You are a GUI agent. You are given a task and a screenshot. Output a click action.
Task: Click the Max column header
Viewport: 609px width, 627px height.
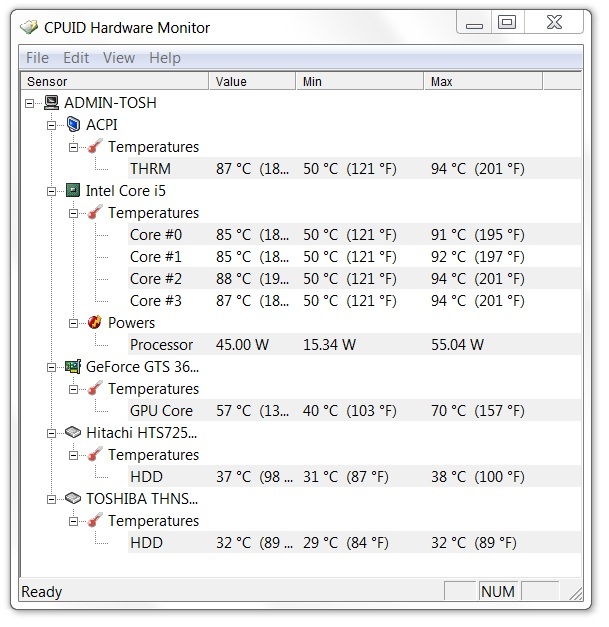(x=483, y=82)
